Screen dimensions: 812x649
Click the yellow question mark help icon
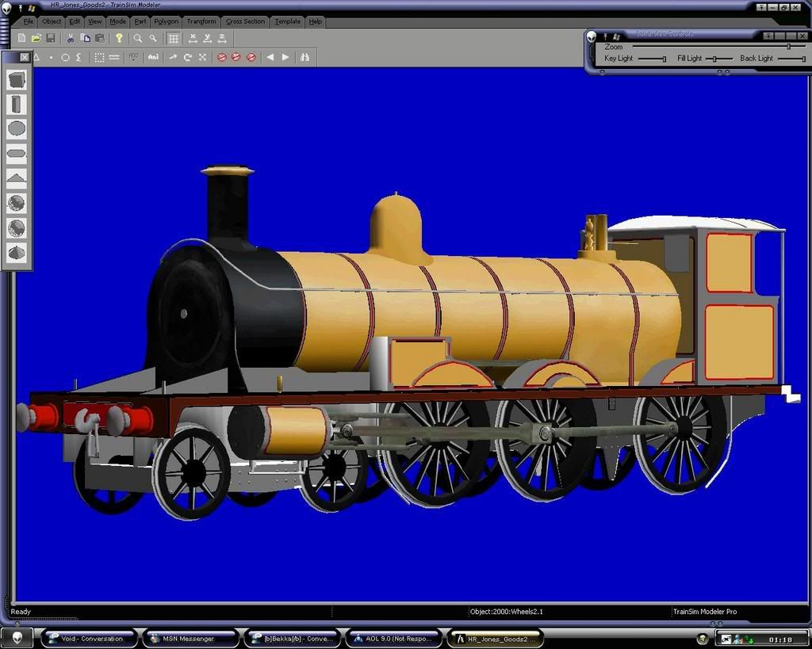pos(119,38)
